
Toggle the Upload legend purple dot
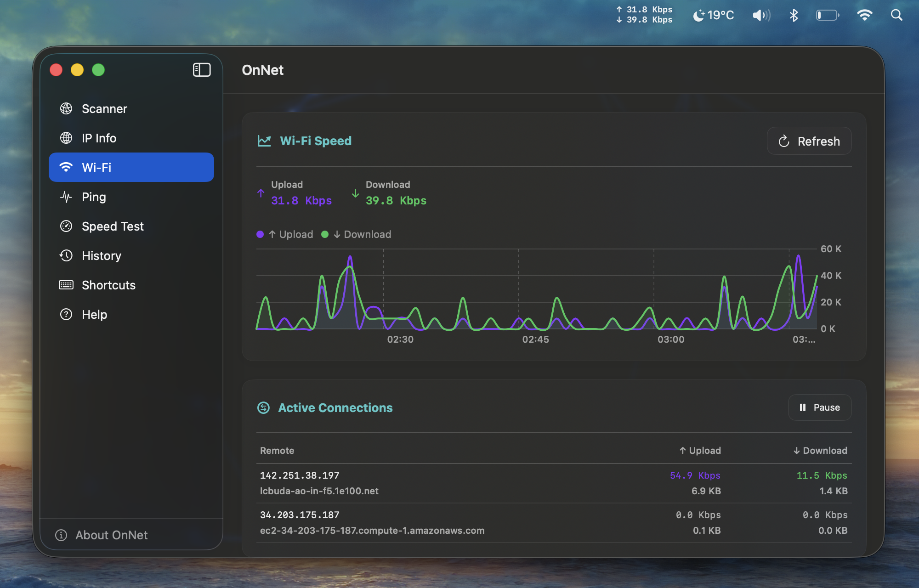coord(260,234)
